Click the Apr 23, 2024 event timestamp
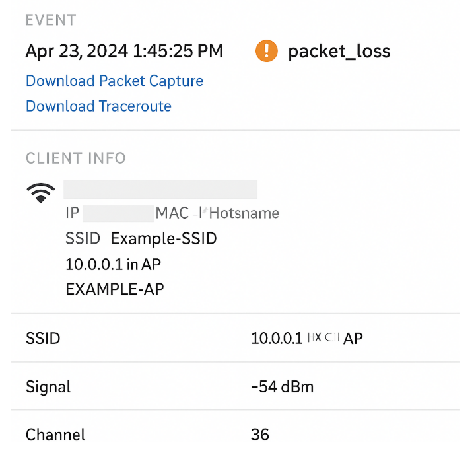Image resolution: width=476 pixels, height=455 pixels. pyautogui.click(x=124, y=52)
